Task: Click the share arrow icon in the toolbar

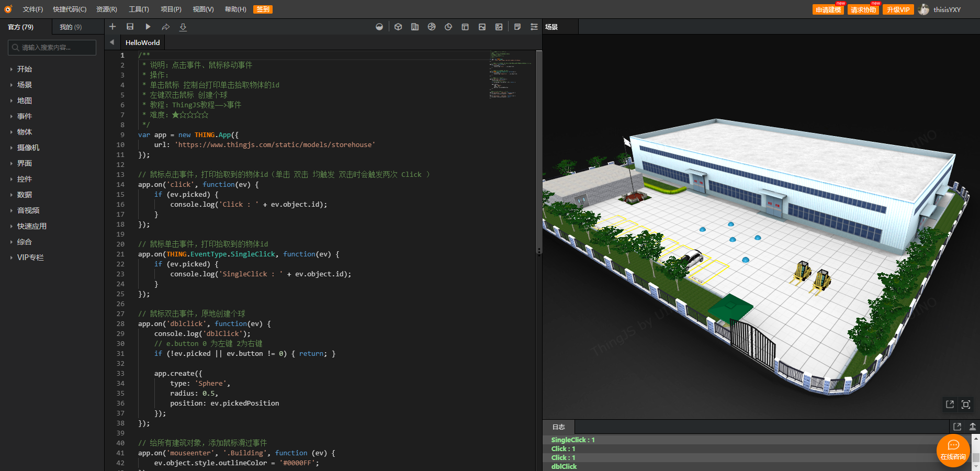Action: click(x=166, y=27)
